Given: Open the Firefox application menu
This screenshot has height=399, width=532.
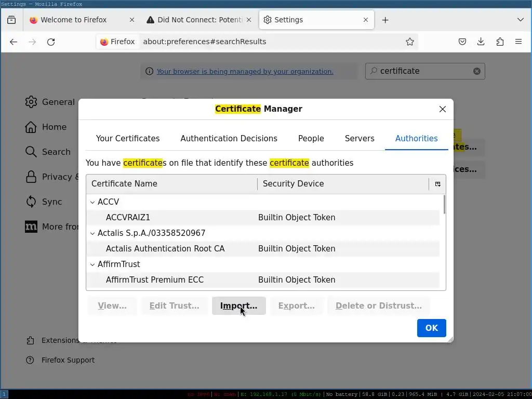Looking at the screenshot, I should [518, 42].
